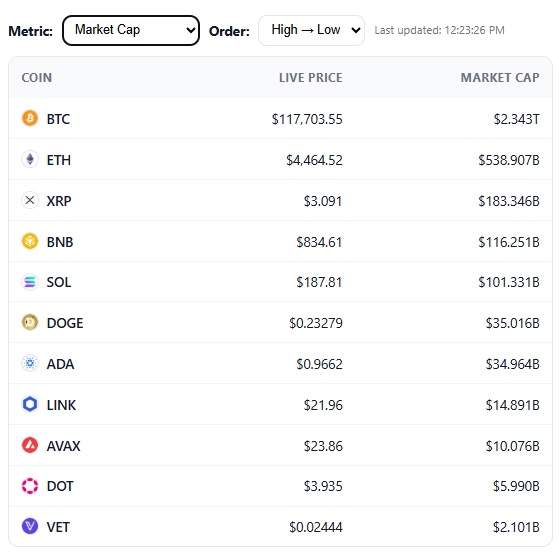Click the Bitcoin BTC coin icon
The image size is (559, 554).
30,118
